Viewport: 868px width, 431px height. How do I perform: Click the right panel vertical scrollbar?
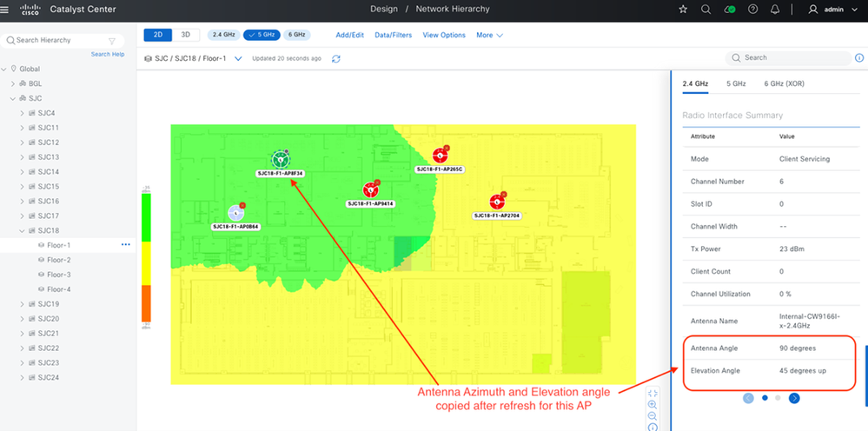pyautogui.click(x=865, y=376)
